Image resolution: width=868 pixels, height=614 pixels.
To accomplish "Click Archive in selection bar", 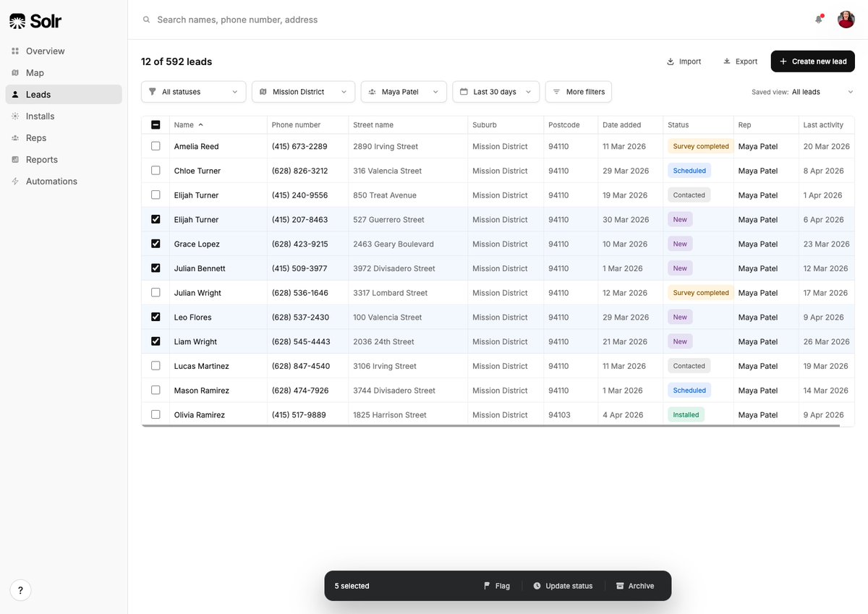I will coord(635,586).
